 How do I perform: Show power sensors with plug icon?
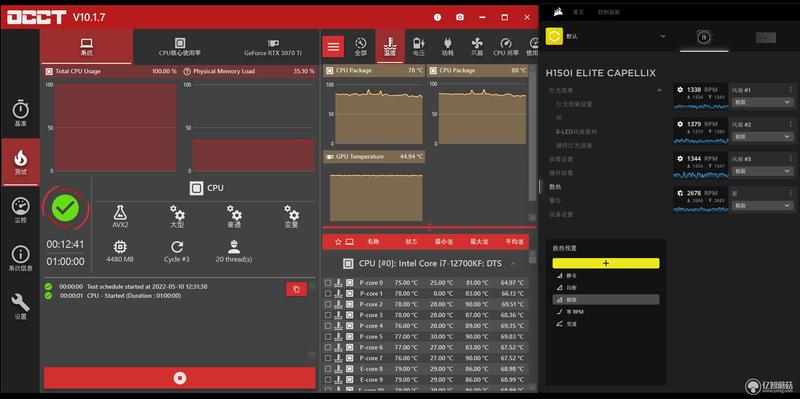click(447, 46)
